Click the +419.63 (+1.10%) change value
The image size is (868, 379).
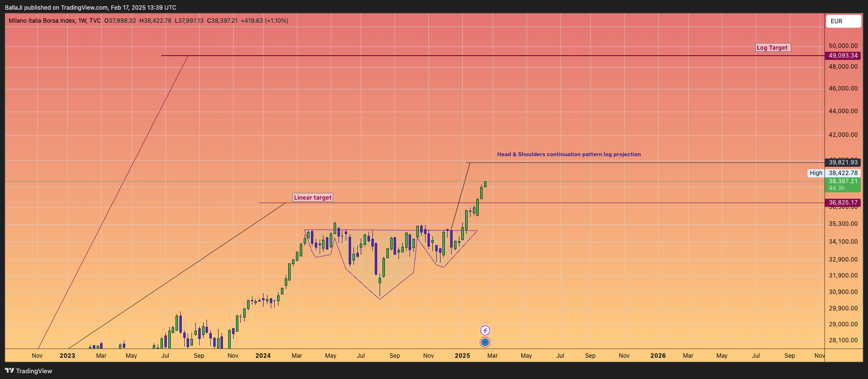(265, 21)
